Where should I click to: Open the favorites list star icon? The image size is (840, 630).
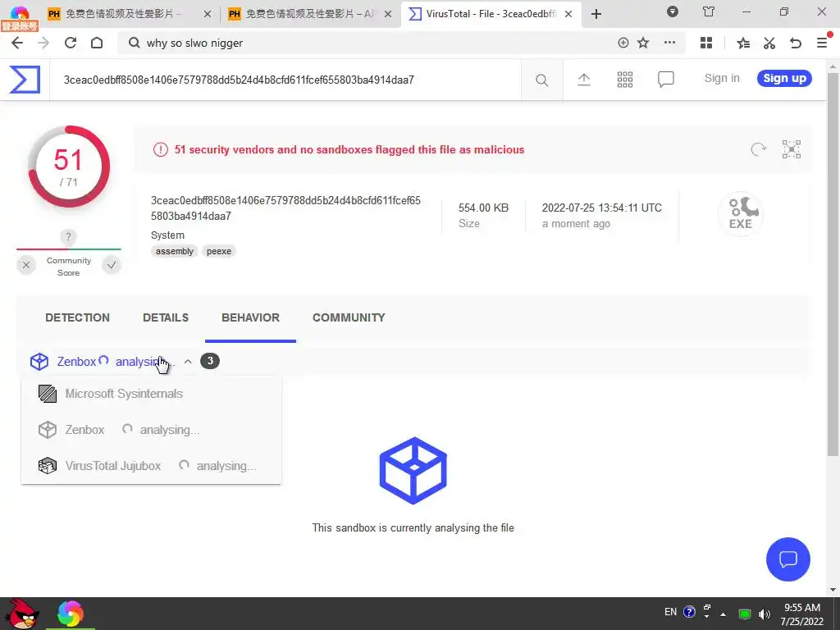click(743, 43)
